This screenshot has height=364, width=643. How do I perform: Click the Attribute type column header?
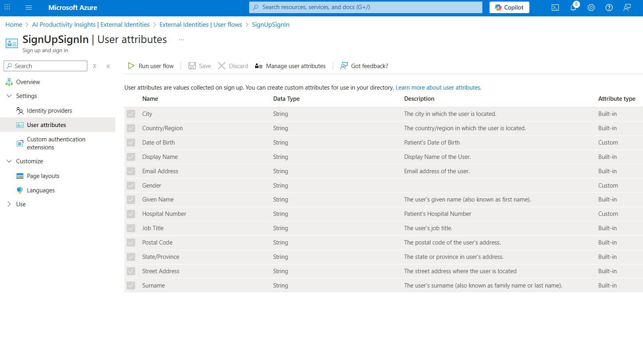pyautogui.click(x=617, y=99)
